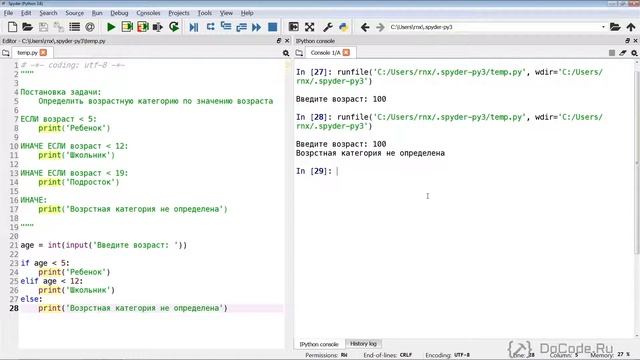Select the temp.py editor tab
The image size is (640, 360).
click(x=27, y=53)
